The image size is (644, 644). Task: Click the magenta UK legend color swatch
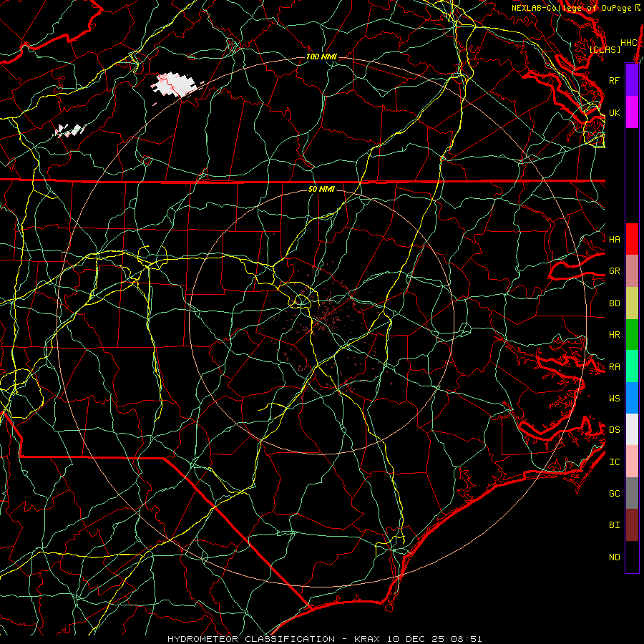tap(632, 112)
